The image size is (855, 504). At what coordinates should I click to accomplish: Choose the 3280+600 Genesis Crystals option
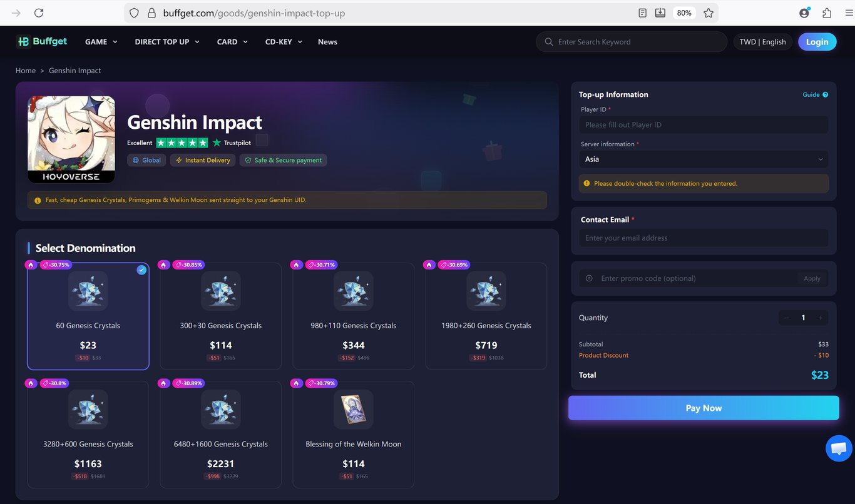88,435
